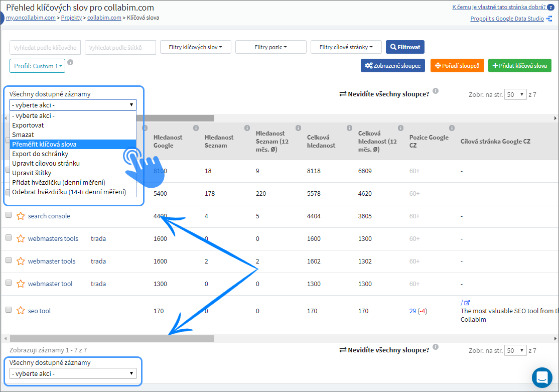Viewport: 559px width, 392px height.
Task: Open the bottom vyberte akci select box
Action: pos(73,373)
